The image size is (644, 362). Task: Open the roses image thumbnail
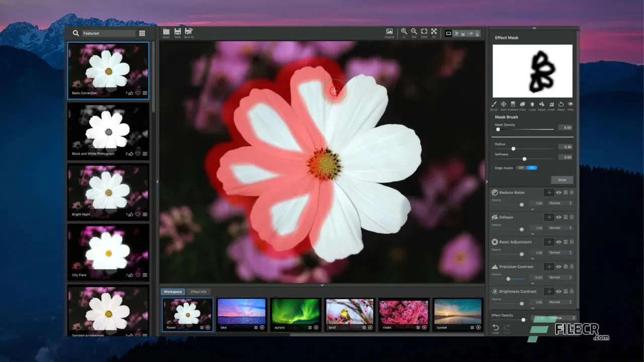coord(404,315)
